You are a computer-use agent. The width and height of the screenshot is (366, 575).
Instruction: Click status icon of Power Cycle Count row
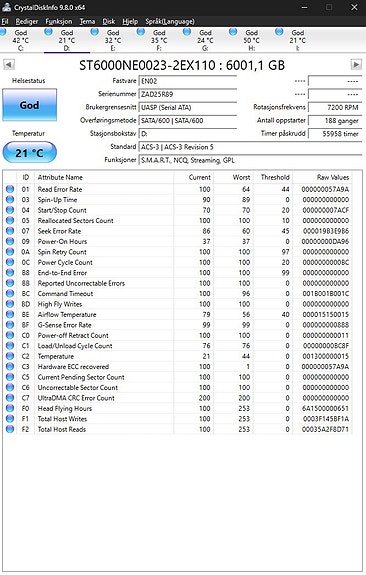click(10, 262)
